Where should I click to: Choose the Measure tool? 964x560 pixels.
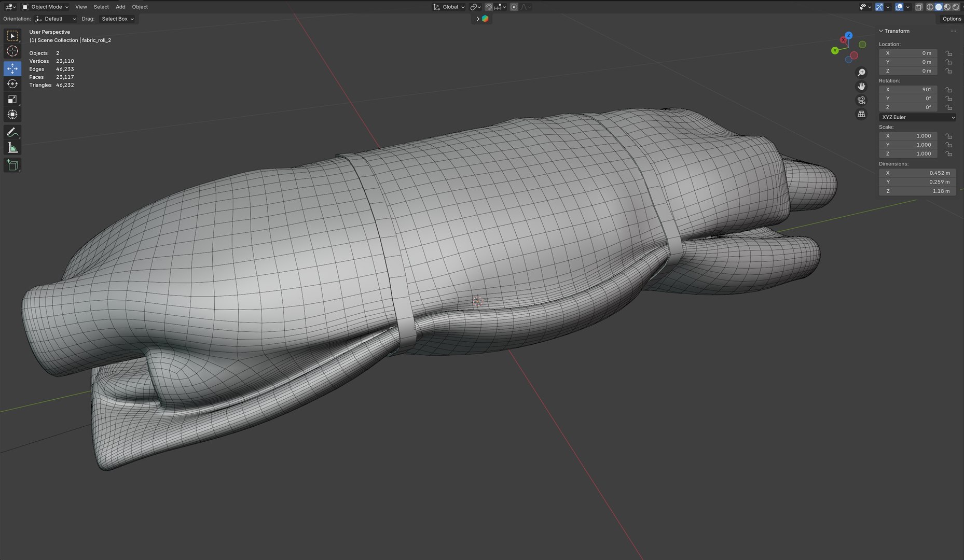pos(12,148)
